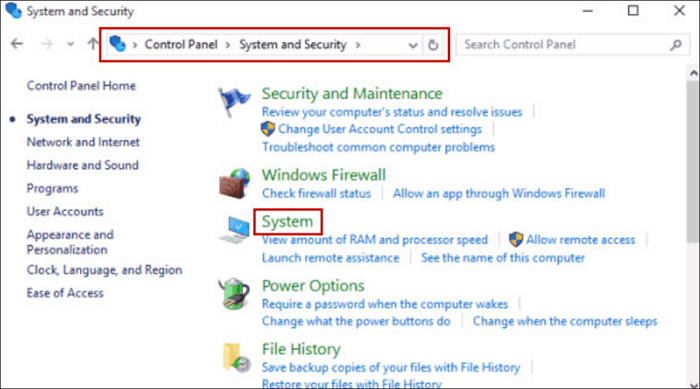700x389 pixels.
Task: Click the search magnifier icon
Action: pyautogui.click(x=676, y=45)
